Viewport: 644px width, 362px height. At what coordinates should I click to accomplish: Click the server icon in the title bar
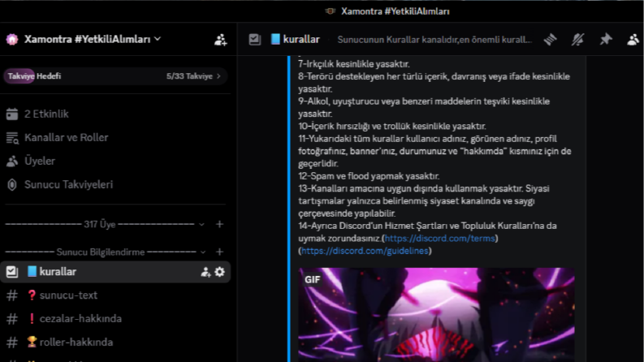click(x=331, y=11)
